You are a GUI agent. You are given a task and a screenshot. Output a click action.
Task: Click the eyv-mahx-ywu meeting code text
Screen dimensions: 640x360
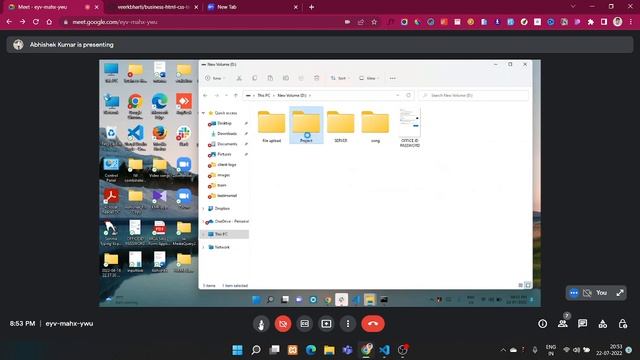click(x=69, y=324)
